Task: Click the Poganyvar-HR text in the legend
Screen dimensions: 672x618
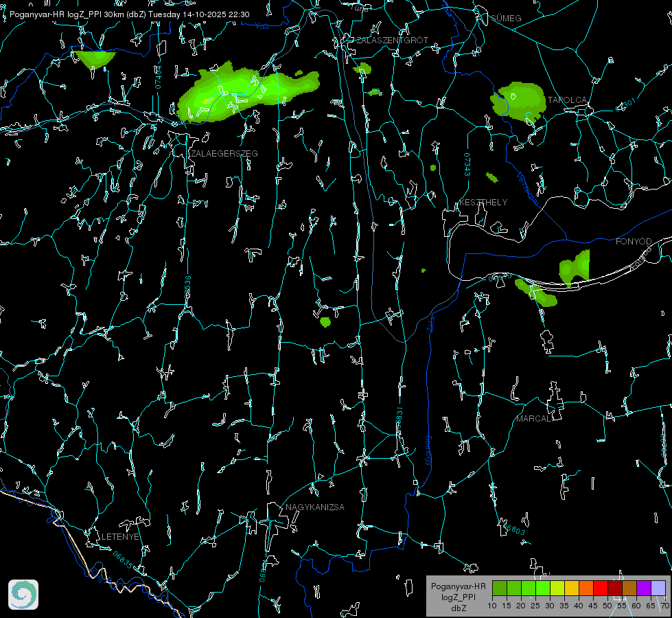Action: coord(458,586)
